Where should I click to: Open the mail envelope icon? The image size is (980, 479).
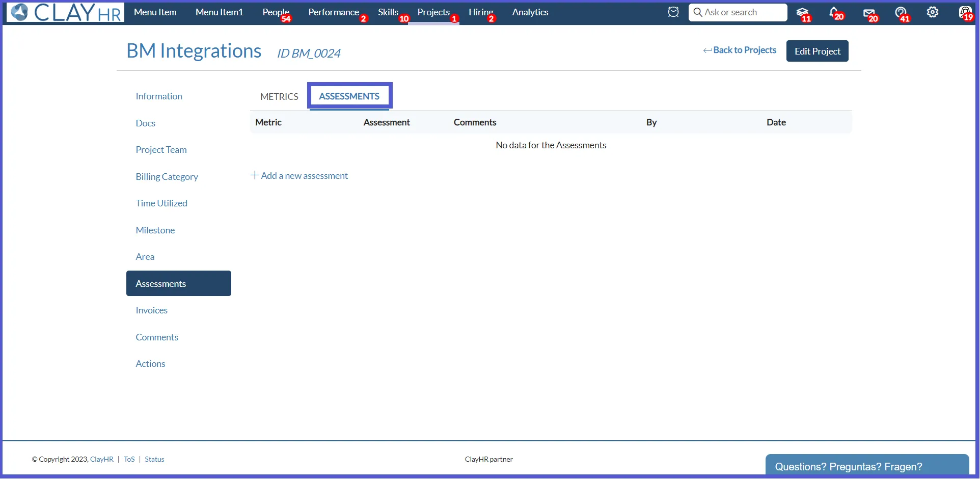(x=869, y=12)
